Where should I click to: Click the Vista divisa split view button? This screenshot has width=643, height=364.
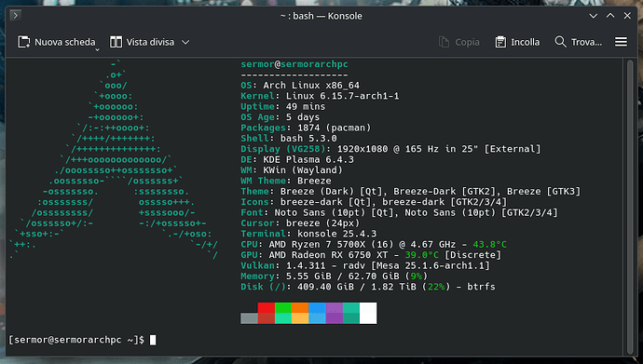pyautogui.click(x=143, y=42)
